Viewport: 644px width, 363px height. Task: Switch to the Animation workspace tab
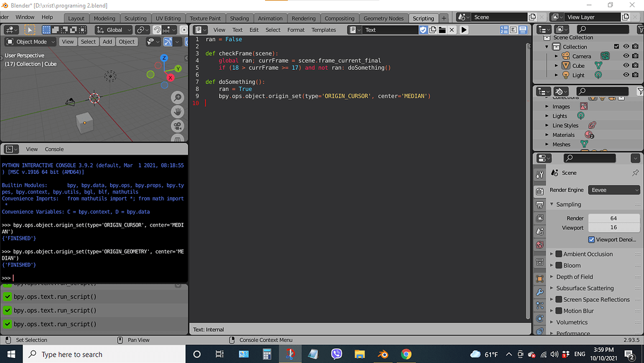[270, 19]
